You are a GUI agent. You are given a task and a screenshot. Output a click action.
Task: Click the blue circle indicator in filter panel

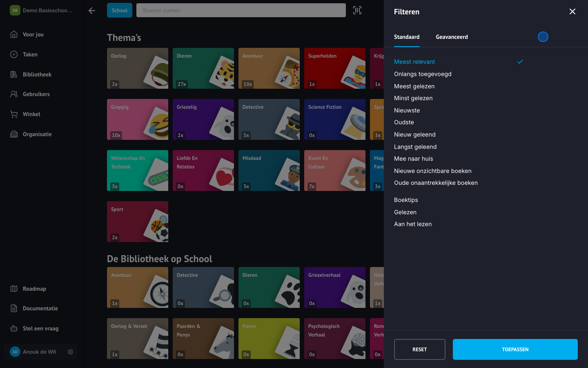pos(543,37)
